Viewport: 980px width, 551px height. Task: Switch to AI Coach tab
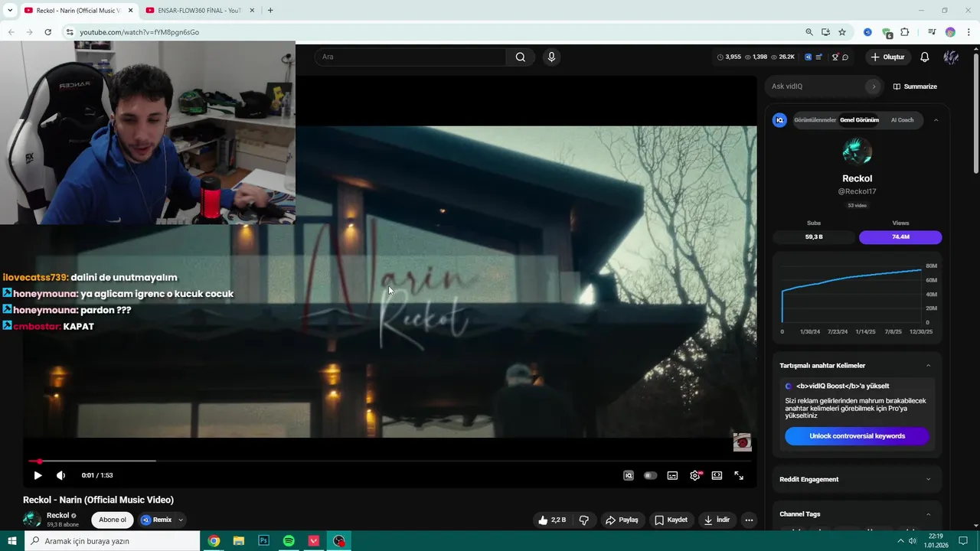902,120
